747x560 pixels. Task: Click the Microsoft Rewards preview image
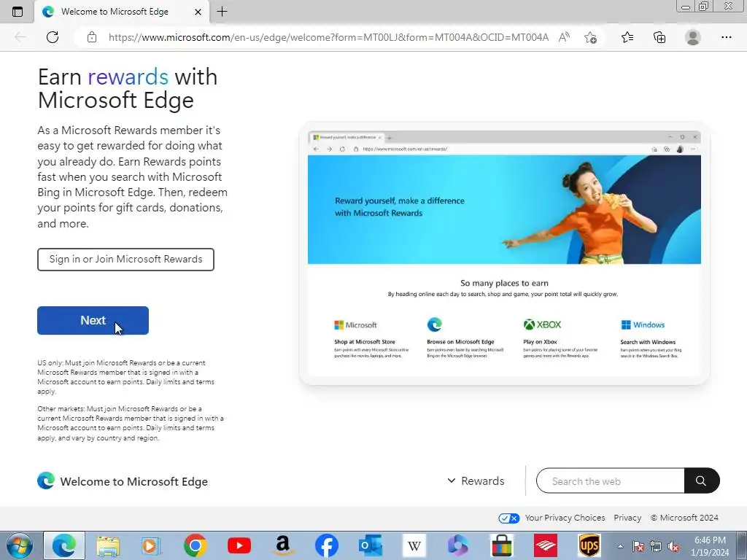point(504,253)
